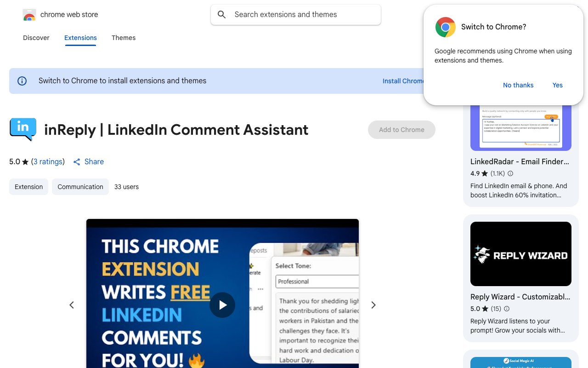Click the Chrome logo in the Switch dialog
This screenshot has height=368, width=588.
[x=445, y=27]
